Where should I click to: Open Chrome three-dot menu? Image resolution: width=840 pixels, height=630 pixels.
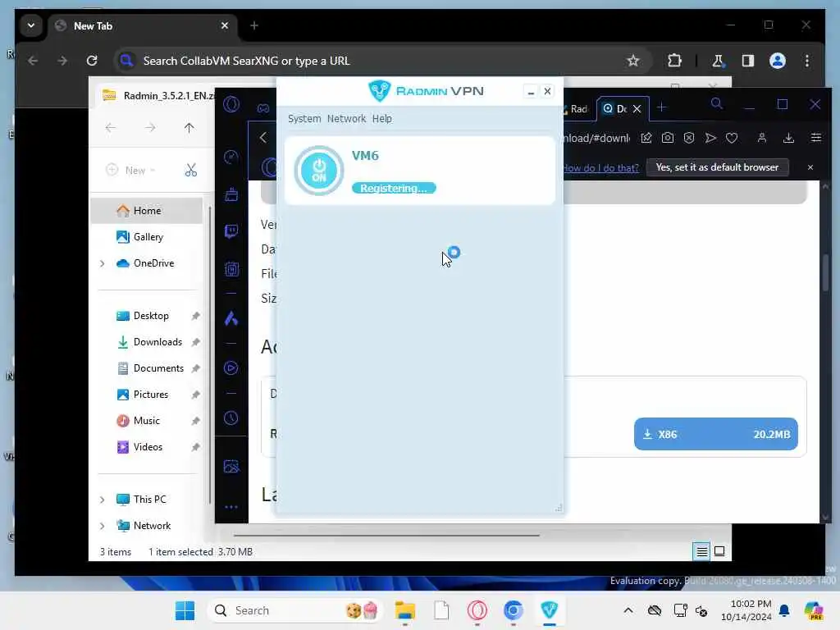pos(807,61)
